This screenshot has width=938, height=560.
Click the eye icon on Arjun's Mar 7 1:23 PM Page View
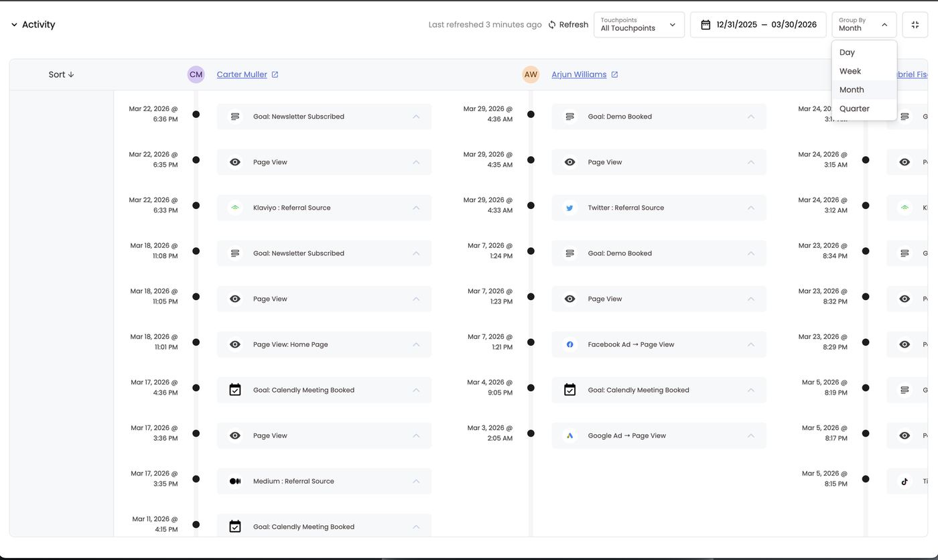569,299
